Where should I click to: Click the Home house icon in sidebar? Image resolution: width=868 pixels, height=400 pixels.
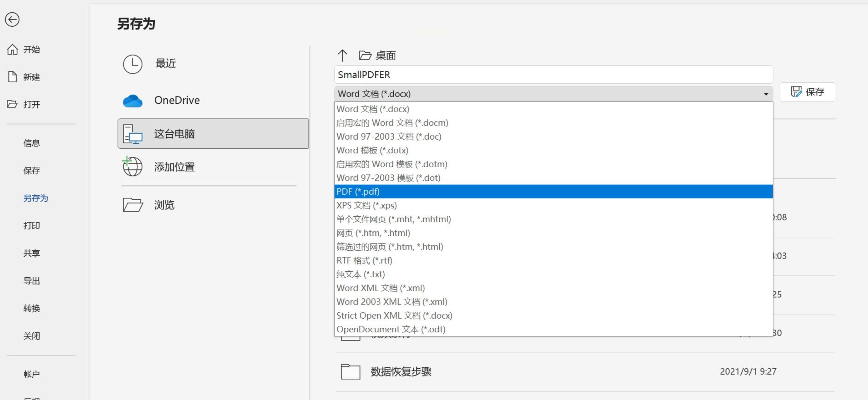pos(12,49)
